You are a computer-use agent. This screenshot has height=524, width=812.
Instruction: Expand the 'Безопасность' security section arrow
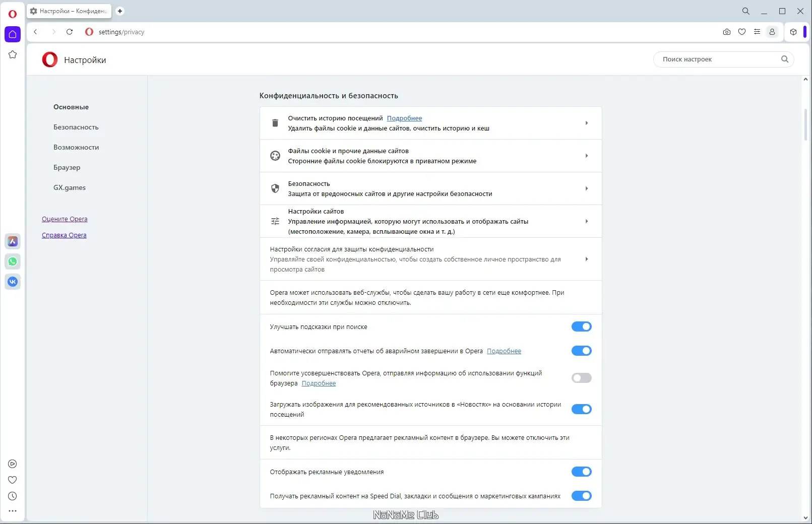click(x=587, y=188)
